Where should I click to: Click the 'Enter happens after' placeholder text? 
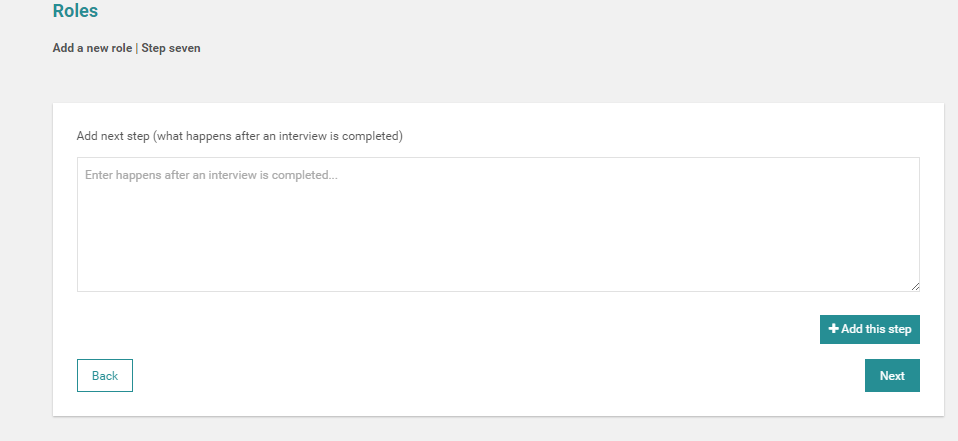tap(211, 175)
